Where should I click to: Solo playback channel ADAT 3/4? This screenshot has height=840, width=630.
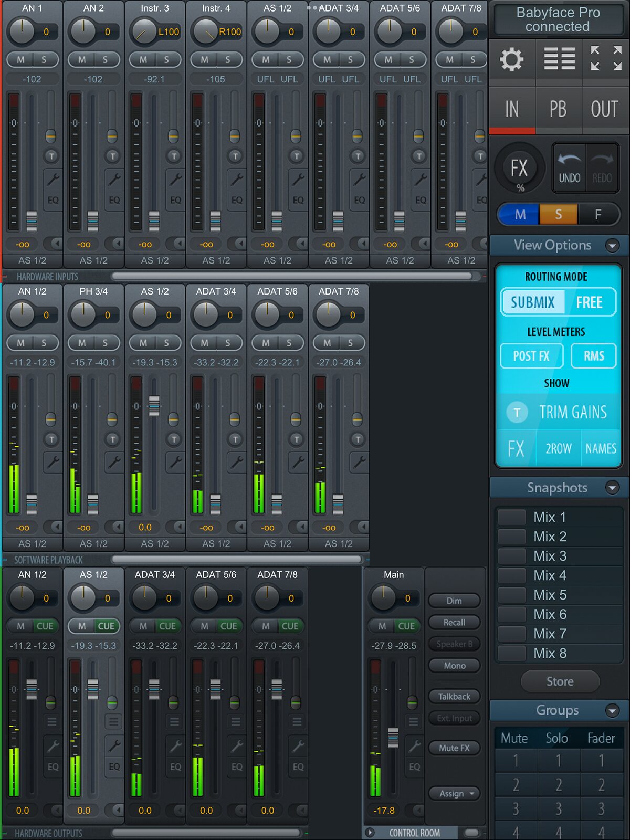[x=228, y=343]
